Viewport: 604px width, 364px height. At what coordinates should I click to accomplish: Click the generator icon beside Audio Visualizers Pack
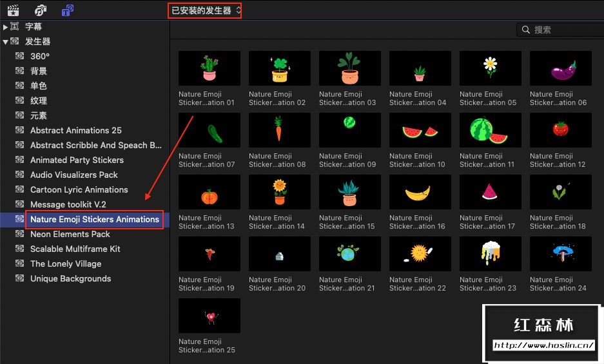[19, 174]
